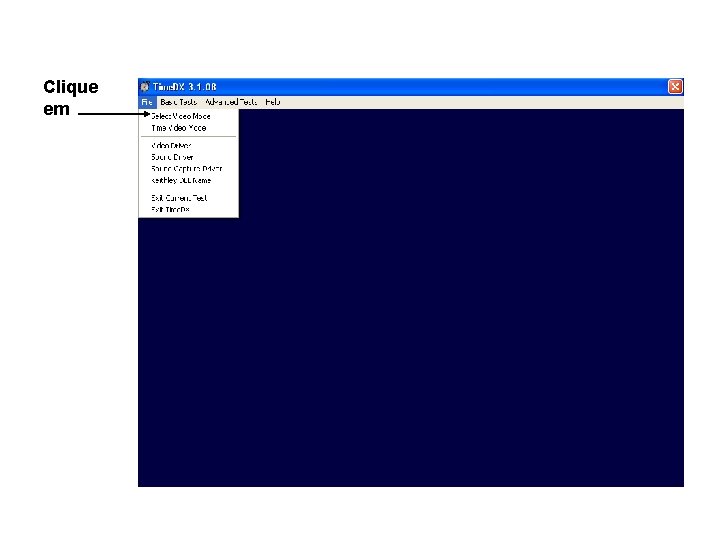Open the Advanced Tests menu
This screenshot has height=540, width=720.
[x=231, y=102]
